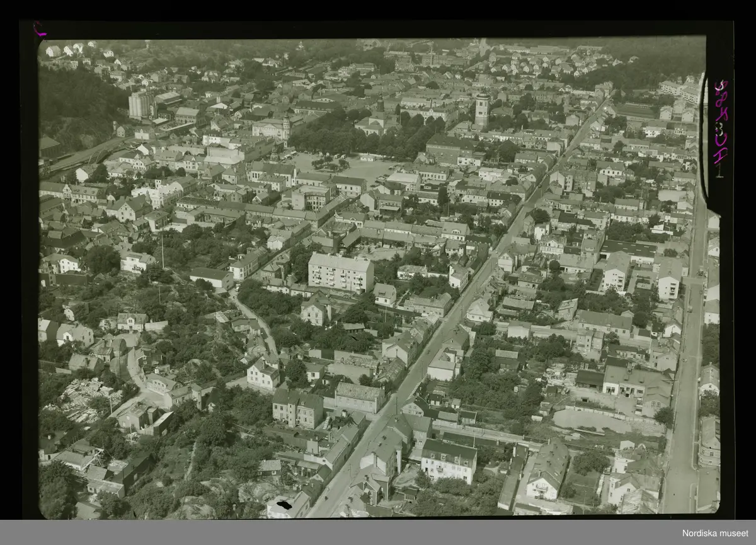
Task: Select the large white apartment block in center
Action: tap(340, 272)
